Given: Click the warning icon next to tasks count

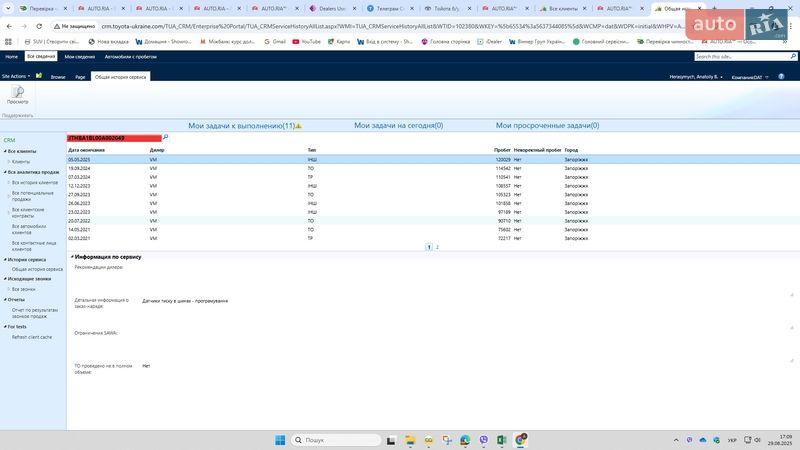Looking at the screenshot, I should point(298,126).
